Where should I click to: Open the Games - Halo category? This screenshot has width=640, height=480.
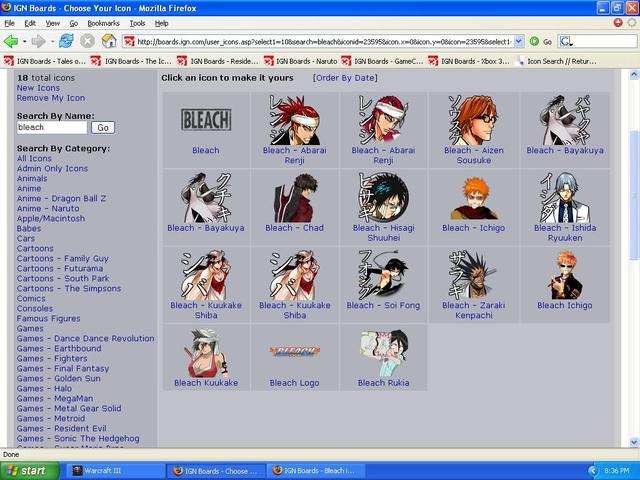(x=44, y=389)
